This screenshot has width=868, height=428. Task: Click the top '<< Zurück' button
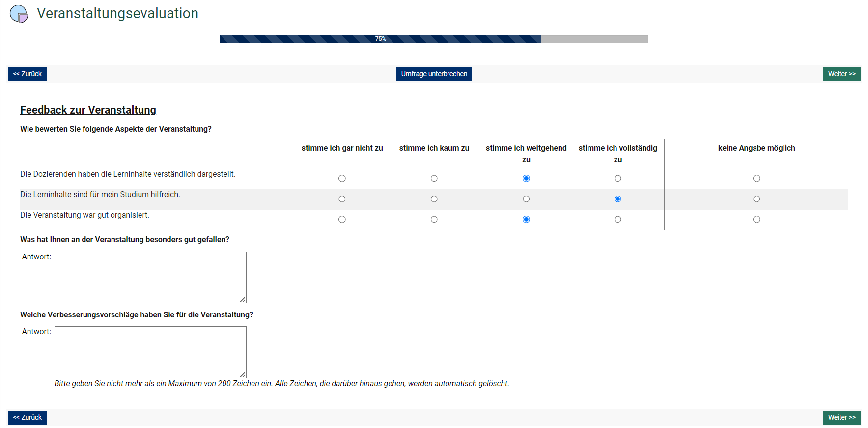(x=27, y=74)
